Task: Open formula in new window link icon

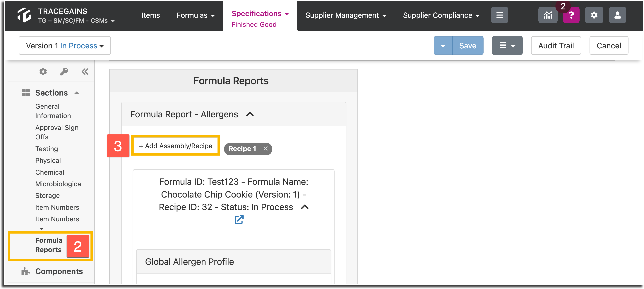Action: point(239,220)
